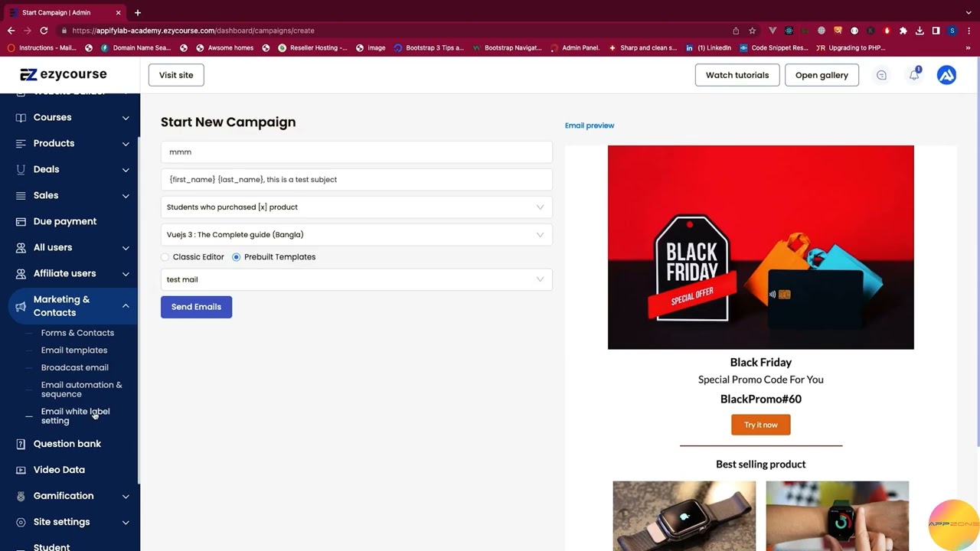Screen dimensions: 980x551
Task: Open Email templates submenu item
Action: tap(74, 350)
